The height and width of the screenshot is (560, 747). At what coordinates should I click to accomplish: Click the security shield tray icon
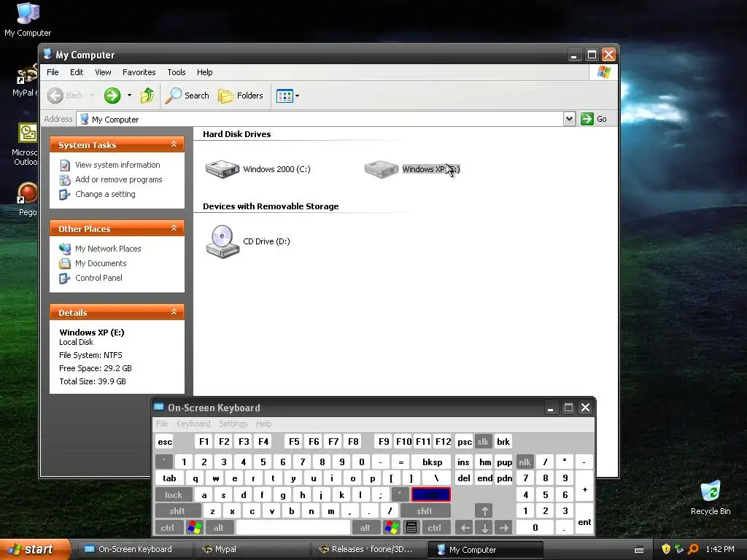point(666,549)
